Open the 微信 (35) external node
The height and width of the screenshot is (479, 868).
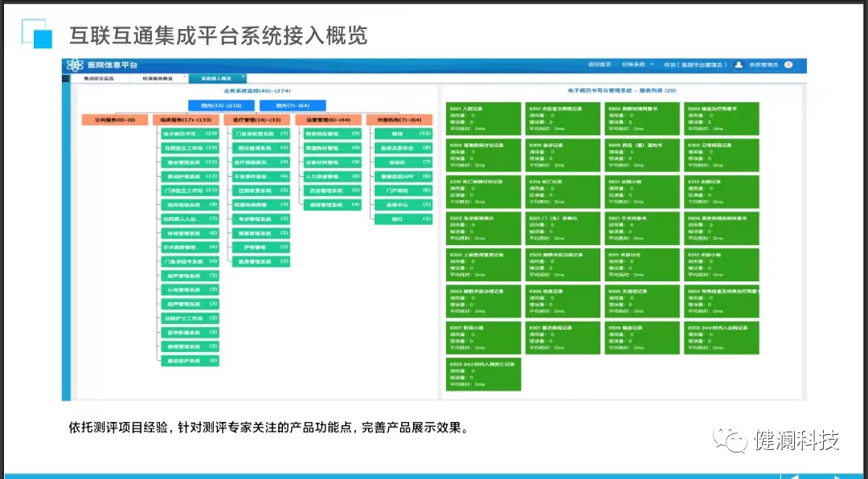(x=403, y=133)
